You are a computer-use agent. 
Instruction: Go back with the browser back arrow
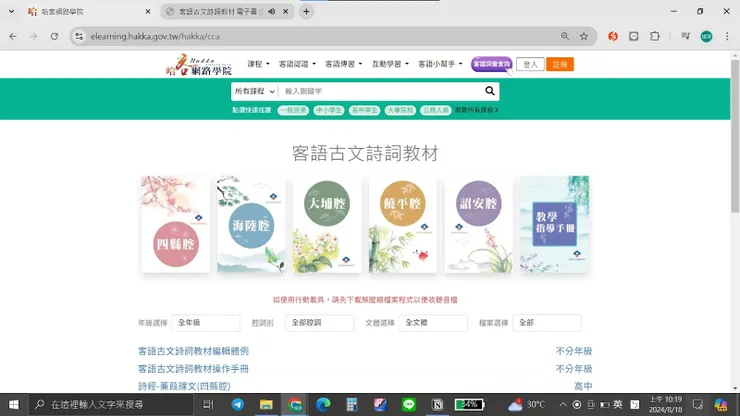coord(13,36)
